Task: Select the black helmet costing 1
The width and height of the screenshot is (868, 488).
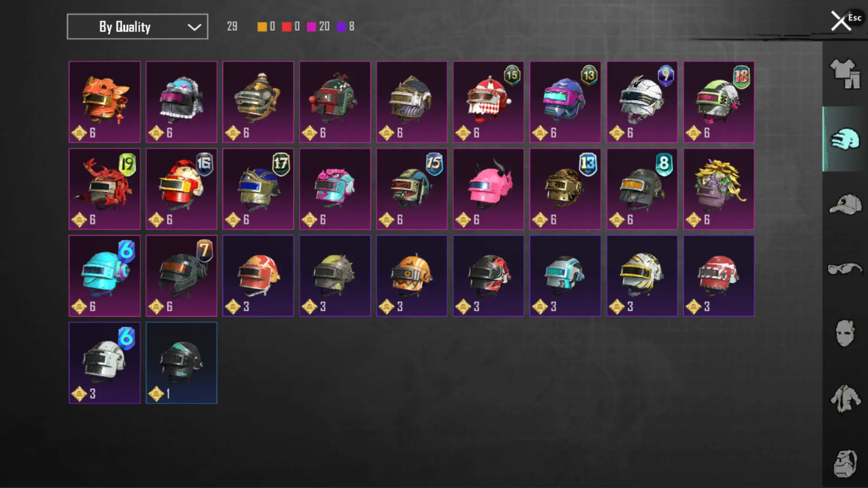Action: pyautogui.click(x=181, y=363)
